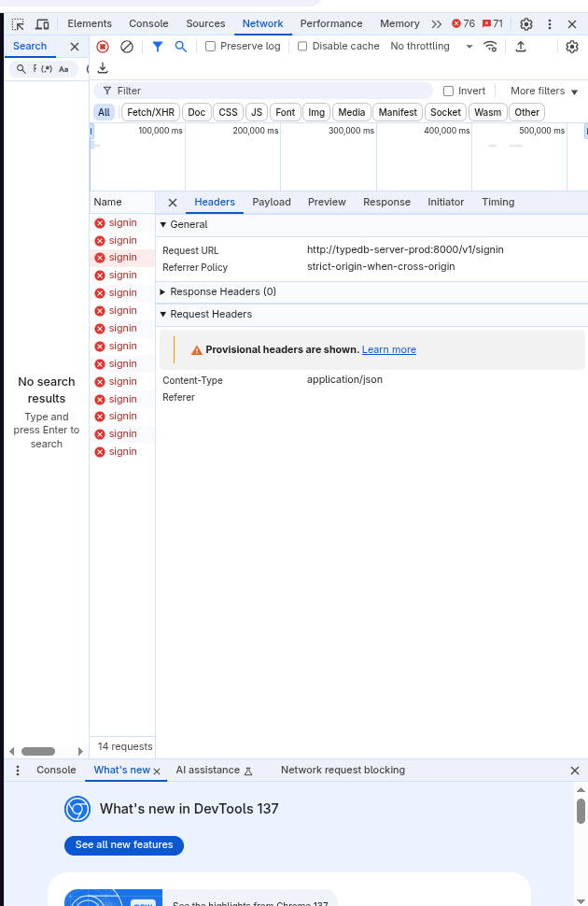Stop recording network log
This screenshot has width=588, height=906.
pos(103,46)
